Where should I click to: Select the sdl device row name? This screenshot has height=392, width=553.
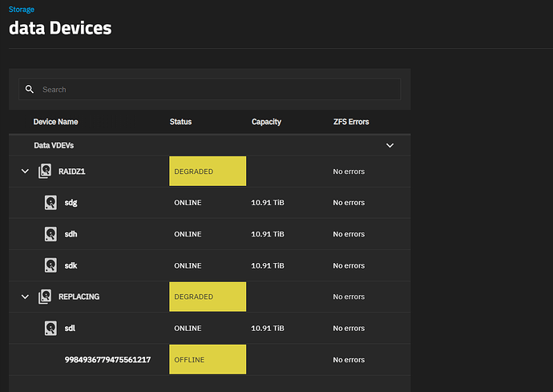click(x=71, y=328)
